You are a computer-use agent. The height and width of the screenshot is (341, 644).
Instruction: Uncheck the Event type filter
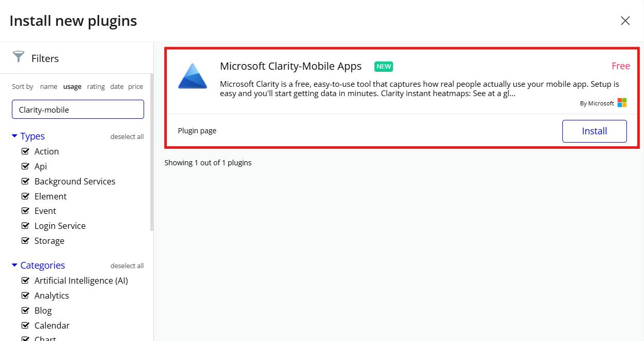pyautogui.click(x=26, y=211)
